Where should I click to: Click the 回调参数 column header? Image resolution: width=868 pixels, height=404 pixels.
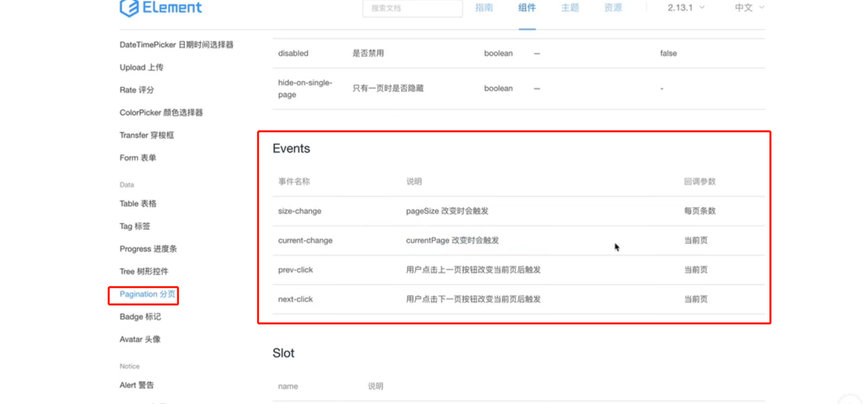700,181
